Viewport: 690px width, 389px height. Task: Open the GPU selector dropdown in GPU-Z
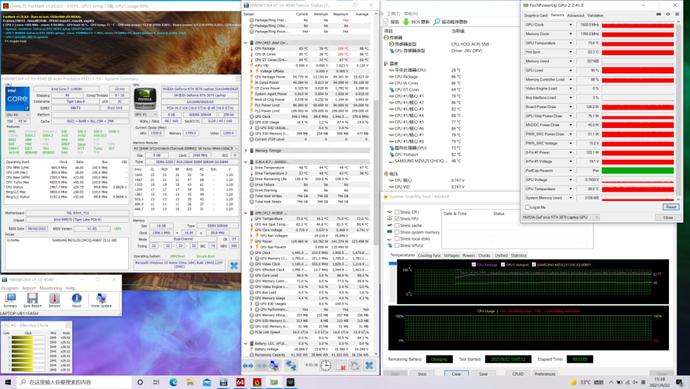click(x=561, y=217)
